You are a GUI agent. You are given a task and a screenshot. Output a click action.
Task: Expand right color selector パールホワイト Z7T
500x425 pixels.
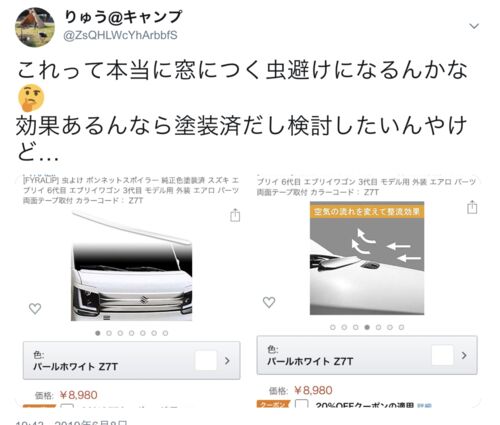367,355
